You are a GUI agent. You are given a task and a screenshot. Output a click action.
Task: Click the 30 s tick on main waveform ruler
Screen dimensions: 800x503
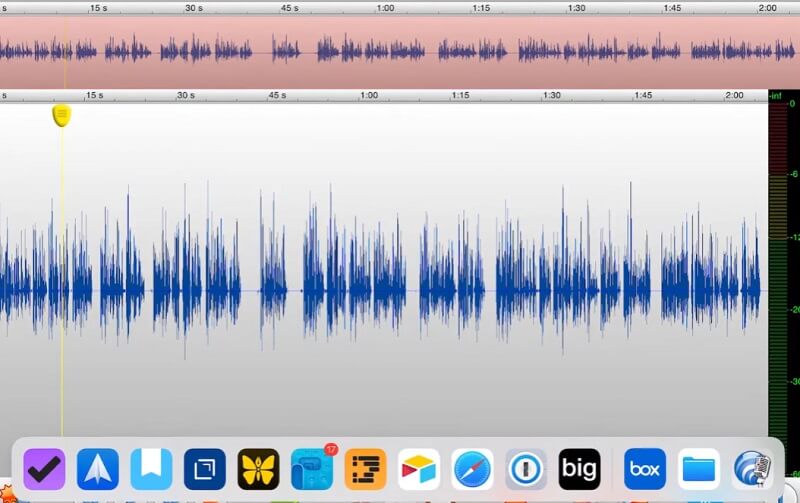tap(186, 95)
